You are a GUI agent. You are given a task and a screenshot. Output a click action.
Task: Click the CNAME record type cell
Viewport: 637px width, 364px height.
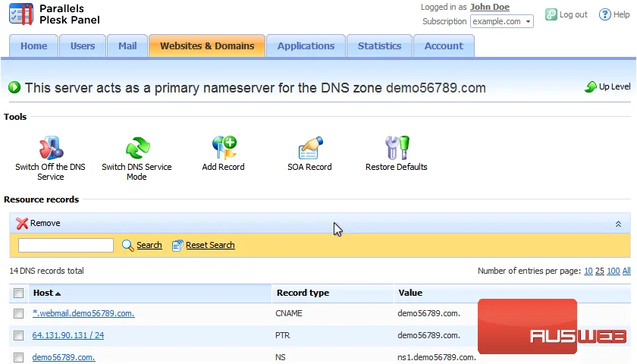click(x=289, y=313)
